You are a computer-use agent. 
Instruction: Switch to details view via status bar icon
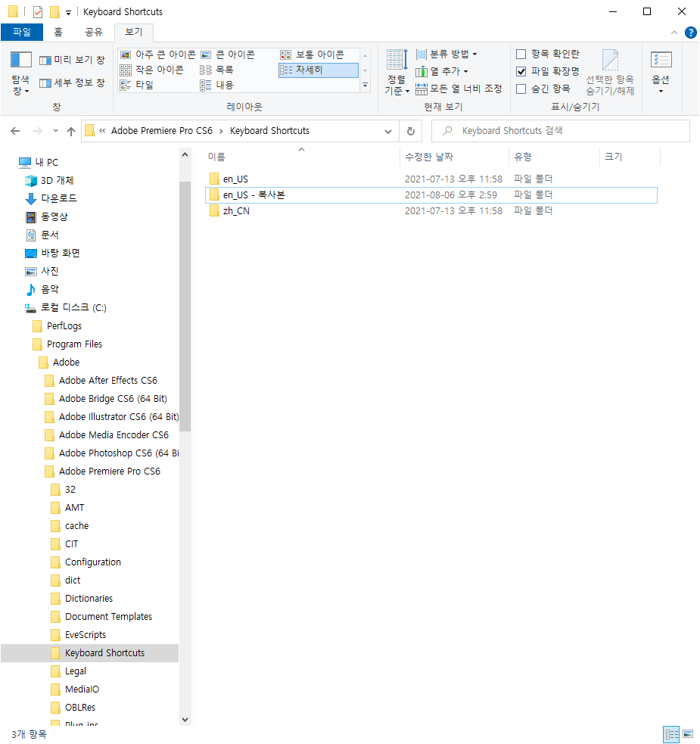pyautogui.click(x=671, y=734)
